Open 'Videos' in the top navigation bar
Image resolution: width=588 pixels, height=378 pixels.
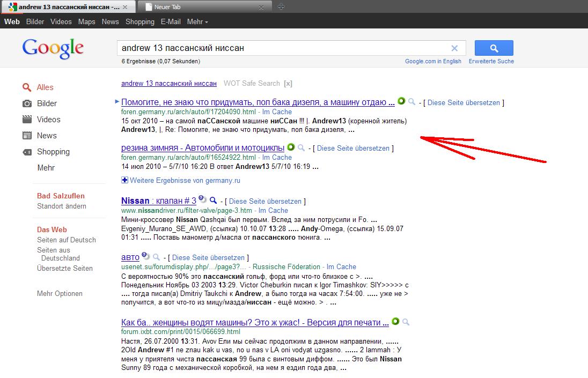click(x=61, y=22)
